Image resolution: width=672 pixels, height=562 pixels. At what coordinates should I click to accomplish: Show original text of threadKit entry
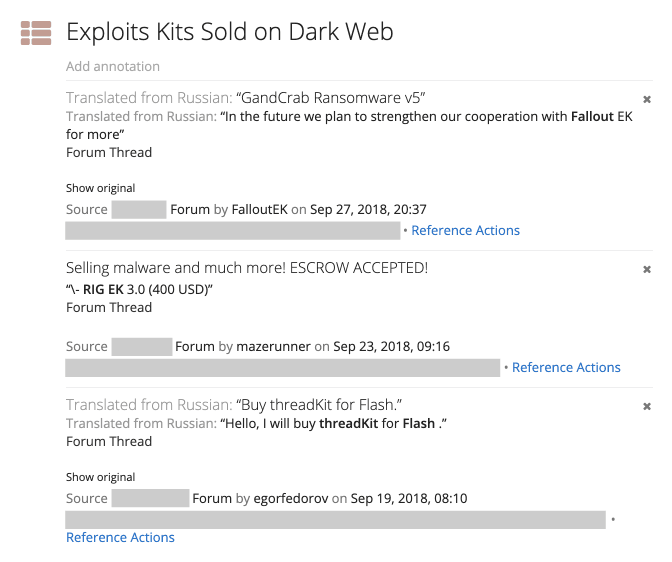coord(100,477)
